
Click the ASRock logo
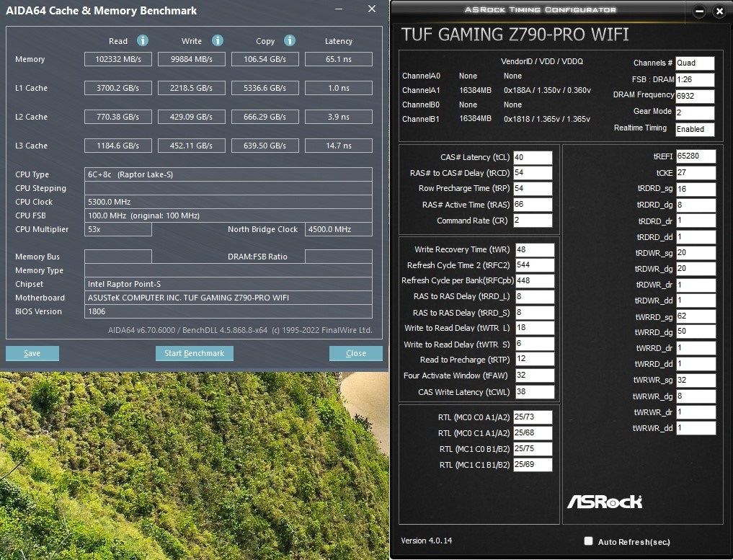coord(605,502)
